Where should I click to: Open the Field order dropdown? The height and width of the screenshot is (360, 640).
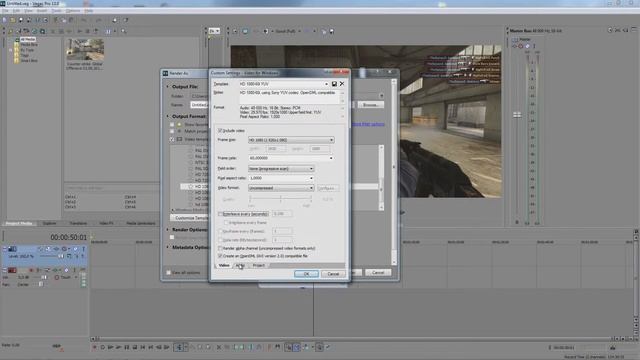tap(281, 169)
